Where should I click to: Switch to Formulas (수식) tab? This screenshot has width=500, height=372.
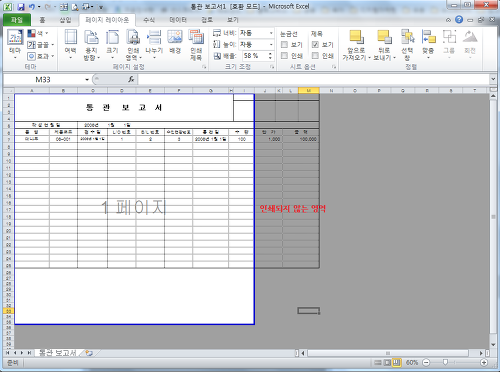(x=149, y=20)
